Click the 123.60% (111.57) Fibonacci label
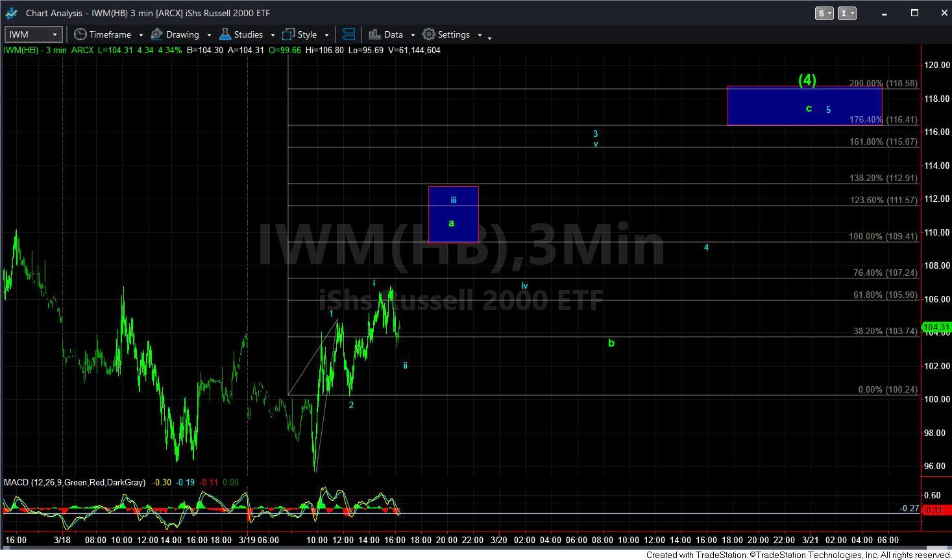Viewport: 952px width, 560px height. (884, 201)
